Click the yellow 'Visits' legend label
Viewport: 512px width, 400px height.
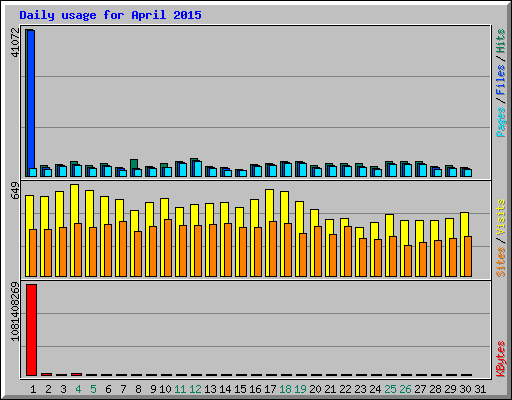501,217
